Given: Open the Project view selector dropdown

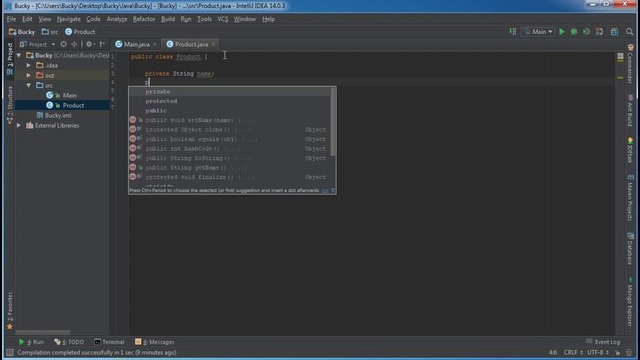Looking at the screenshot, I should [x=37, y=44].
